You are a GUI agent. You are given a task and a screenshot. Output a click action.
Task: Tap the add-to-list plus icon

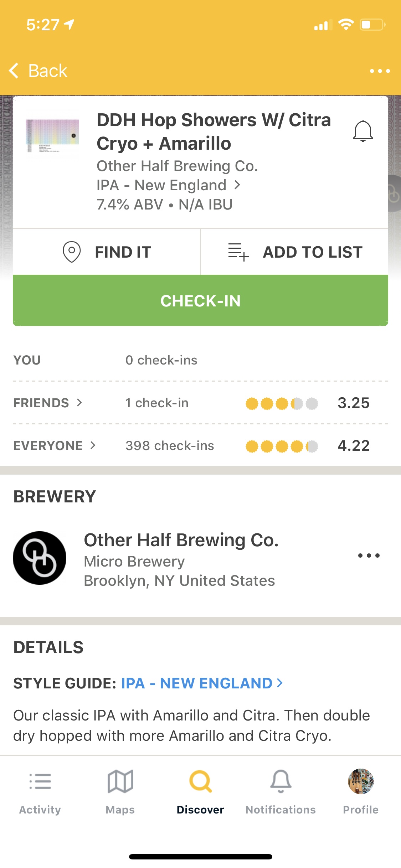238,252
